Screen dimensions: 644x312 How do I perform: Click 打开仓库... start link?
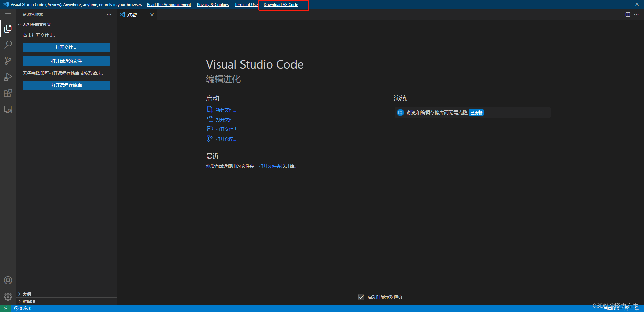pyautogui.click(x=226, y=139)
